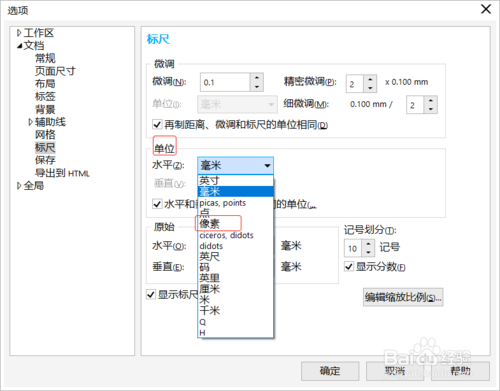500x391 pixels.
Task: Decrease 细微调 value with down arrow
Action: pyautogui.click(x=431, y=109)
